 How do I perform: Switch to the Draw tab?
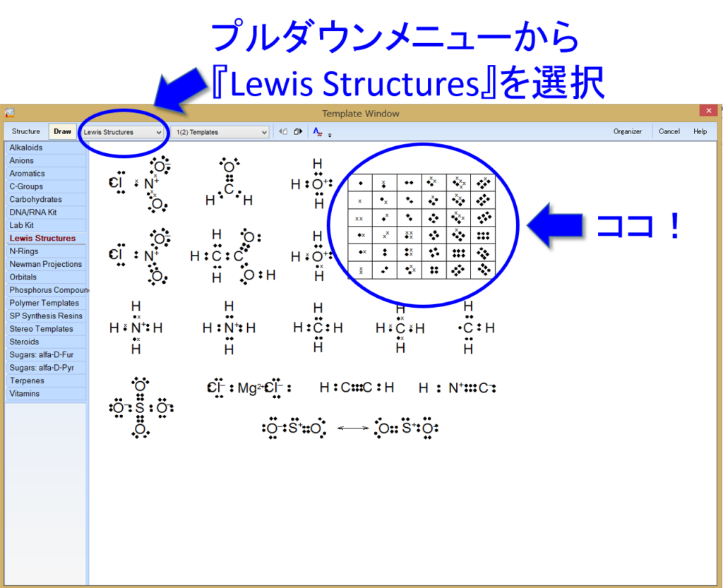point(62,131)
